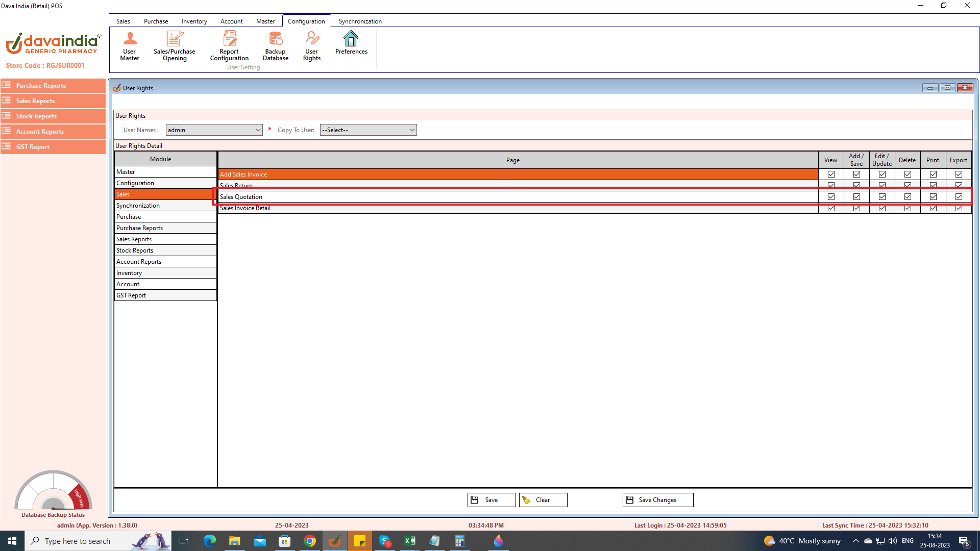
Task: Toggle Export checkbox for Sales Invoice Retail
Action: point(959,208)
